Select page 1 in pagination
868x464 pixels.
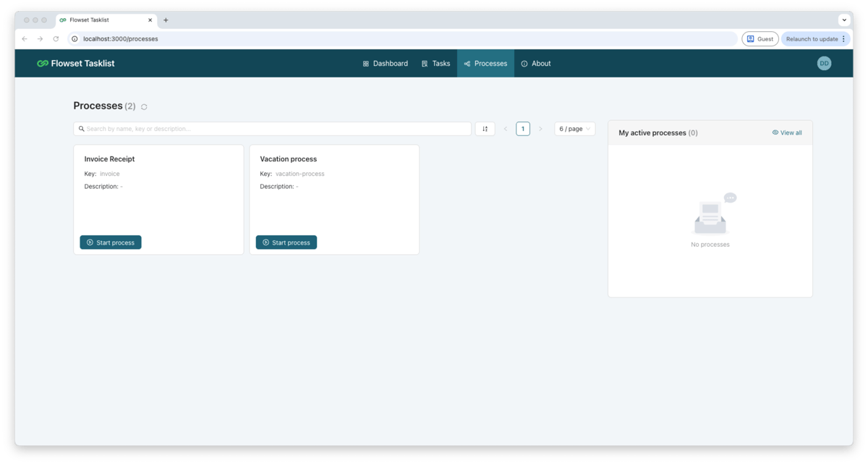coord(523,129)
